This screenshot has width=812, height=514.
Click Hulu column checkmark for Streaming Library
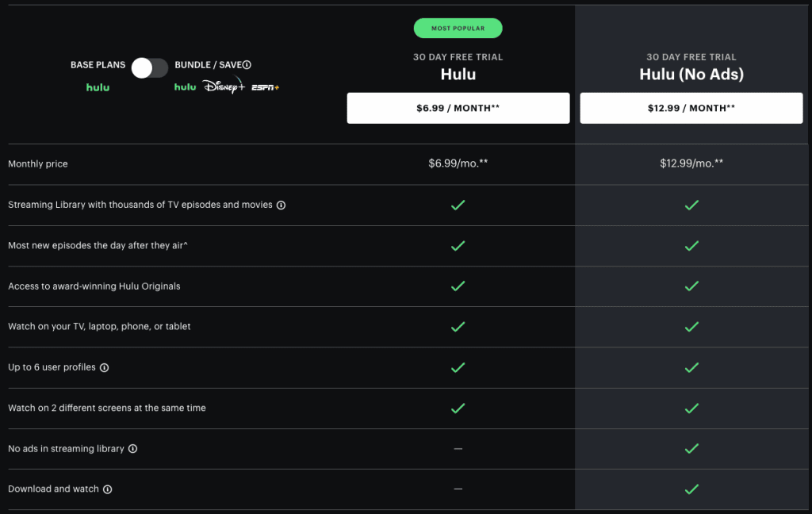(x=458, y=205)
